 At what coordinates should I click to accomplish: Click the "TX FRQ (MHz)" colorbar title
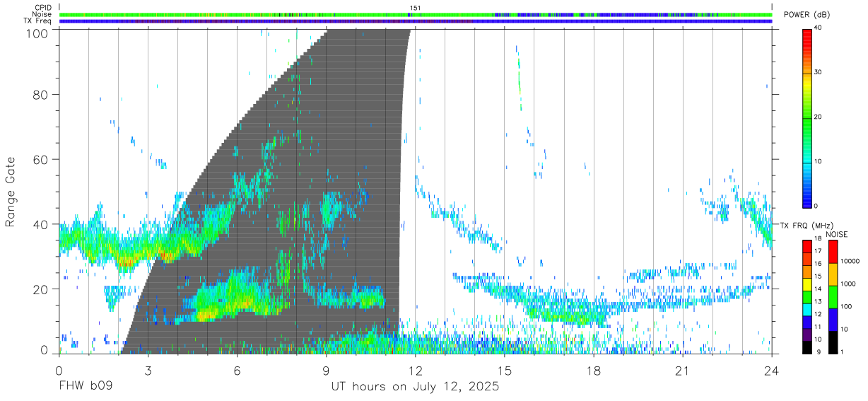point(807,225)
